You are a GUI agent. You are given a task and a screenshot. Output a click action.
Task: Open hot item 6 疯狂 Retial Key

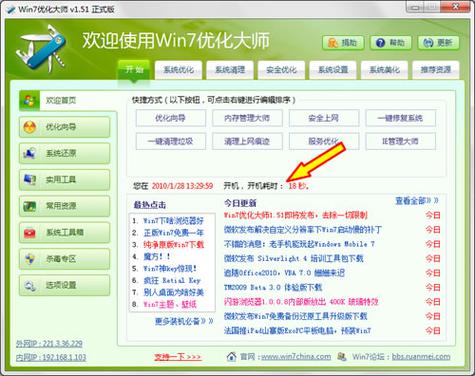tap(172, 280)
